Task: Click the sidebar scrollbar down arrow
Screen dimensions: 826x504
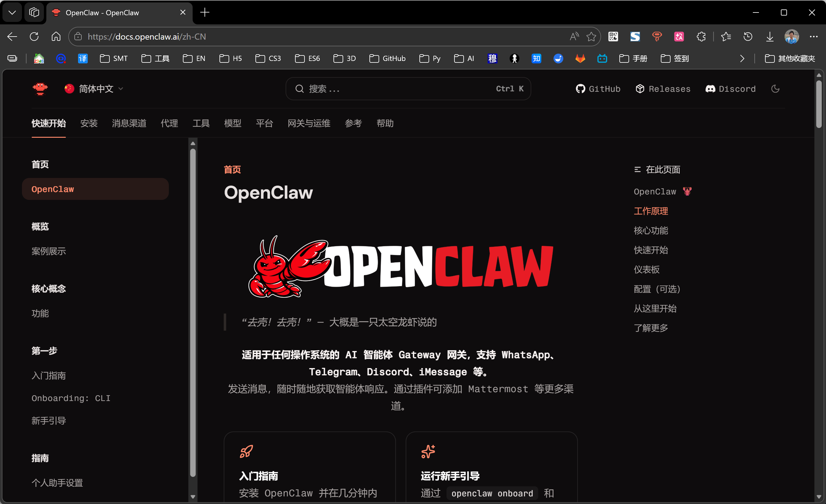Action: [x=193, y=497]
